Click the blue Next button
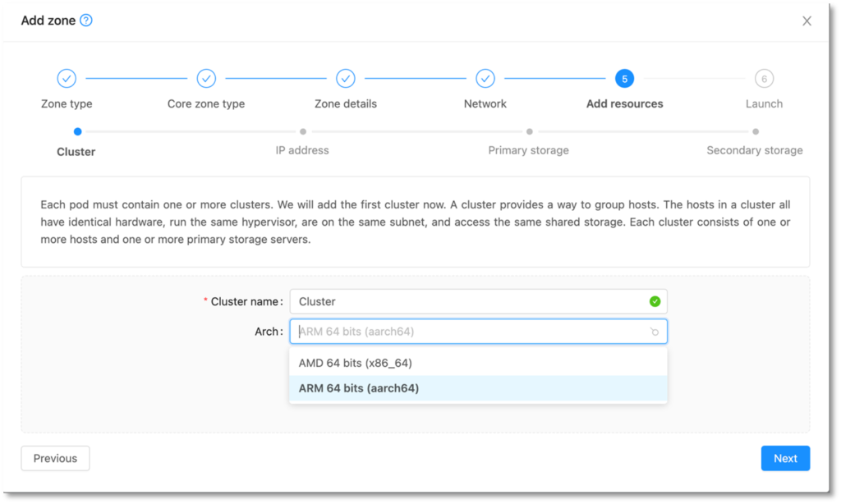841x504 pixels. (785, 458)
